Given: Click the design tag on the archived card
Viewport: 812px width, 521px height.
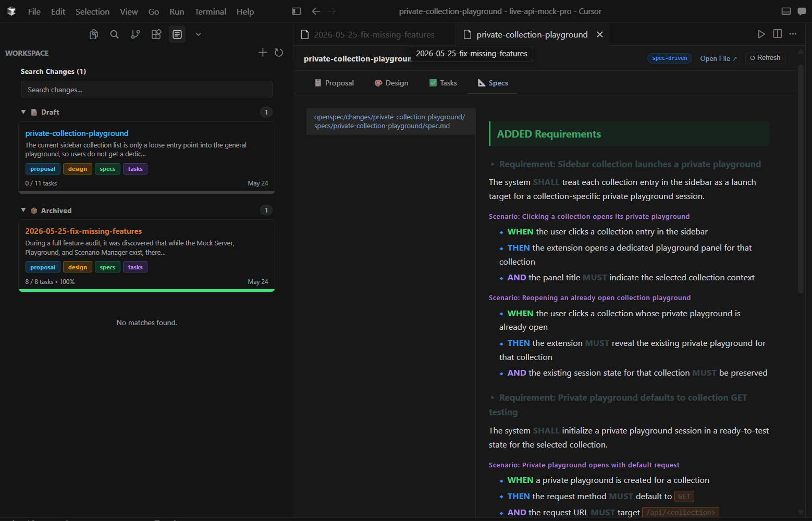Looking at the screenshot, I should pos(78,267).
